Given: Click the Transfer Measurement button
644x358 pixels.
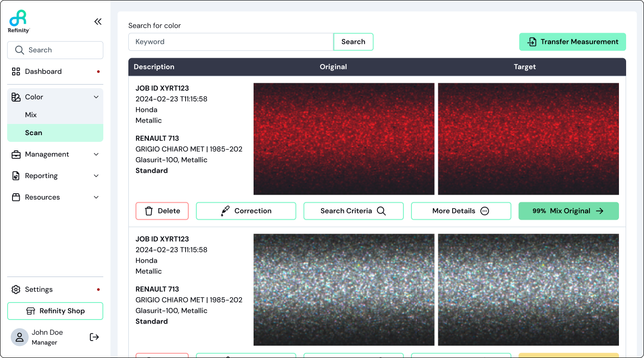Looking at the screenshot, I should 572,42.
